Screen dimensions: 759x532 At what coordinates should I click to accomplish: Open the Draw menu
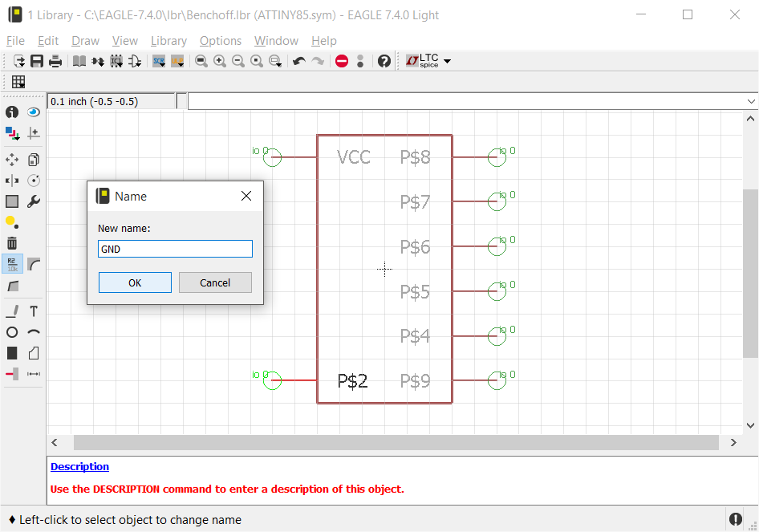(85, 41)
